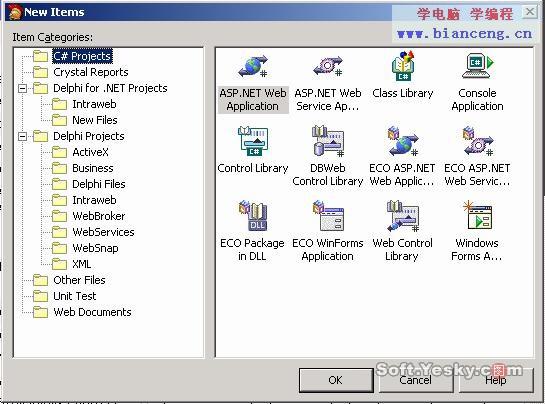Image resolution: width=545 pixels, height=404 pixels.
Task: Select the DBWeb Control Library icon
Action: (x=328, y=142)
